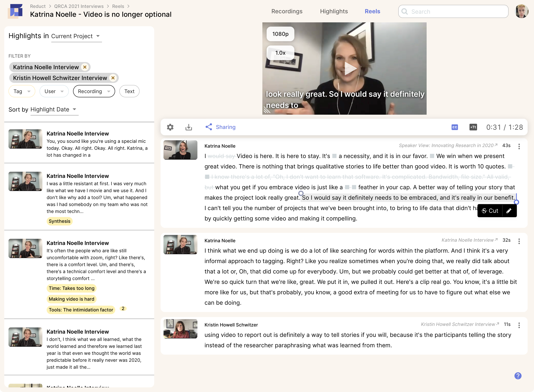Click the Sharing icon button

click(209, 127)
